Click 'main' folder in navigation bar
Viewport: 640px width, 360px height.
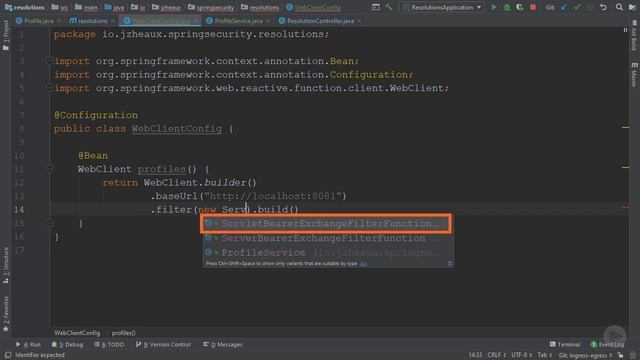click(87, 7)
